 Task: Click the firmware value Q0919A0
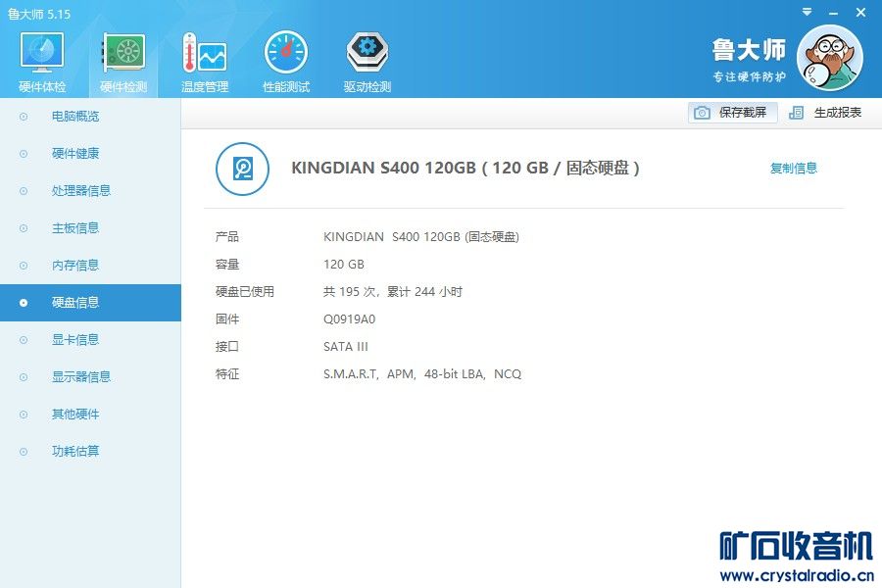click(349, 319)
